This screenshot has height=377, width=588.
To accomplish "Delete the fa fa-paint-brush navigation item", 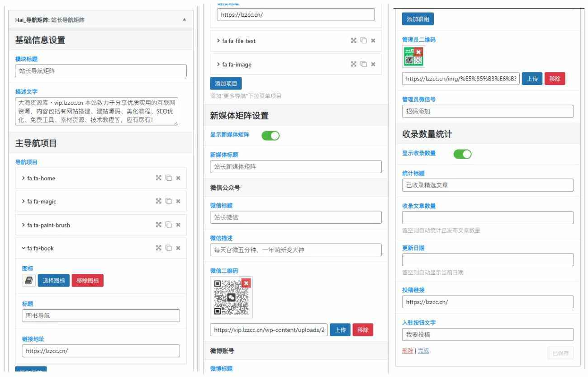I will (x=178, y=225).
